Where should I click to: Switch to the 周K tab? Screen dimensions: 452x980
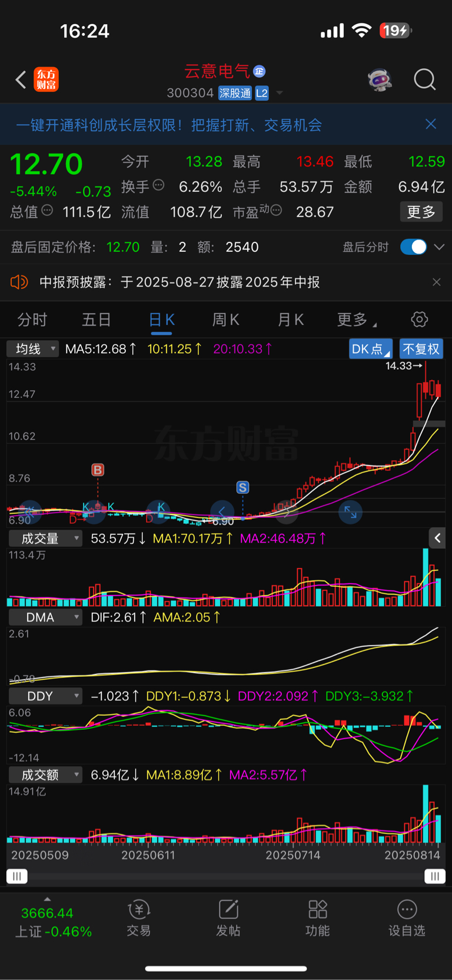[x=225, y=320]
